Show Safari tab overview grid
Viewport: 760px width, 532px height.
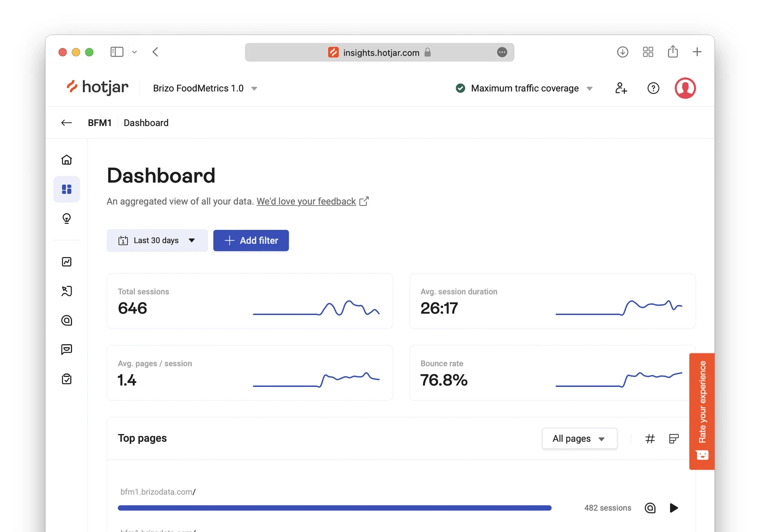coord(648,52)
